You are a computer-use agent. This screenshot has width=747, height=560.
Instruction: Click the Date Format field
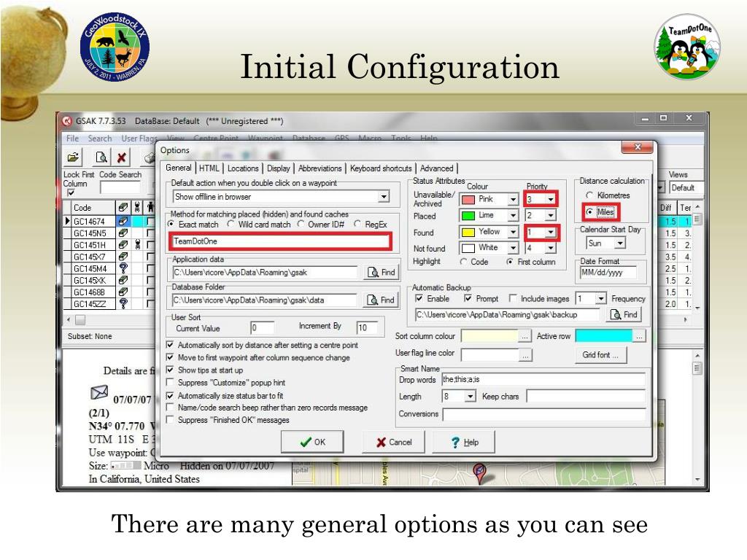click(608, 273)
